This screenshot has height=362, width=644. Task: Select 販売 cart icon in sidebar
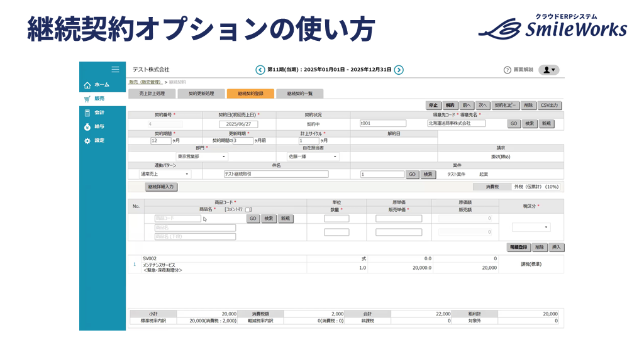click(87, 99)
